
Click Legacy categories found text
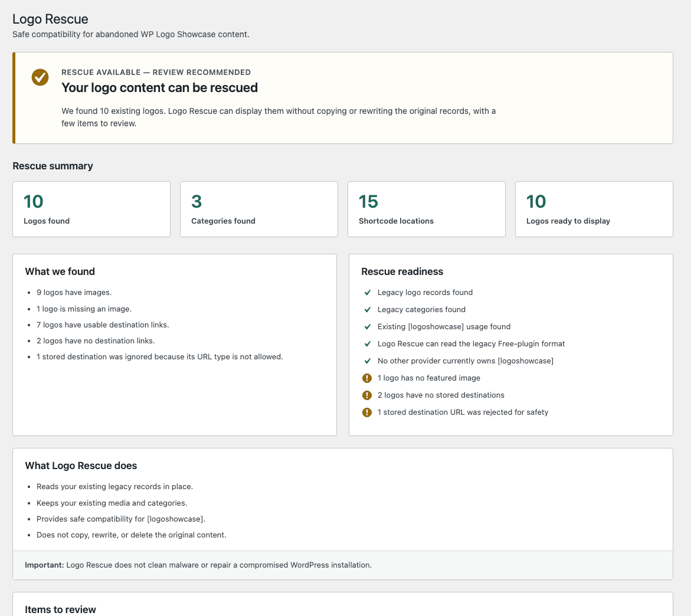pyautogui.click(x=421, y=310)
